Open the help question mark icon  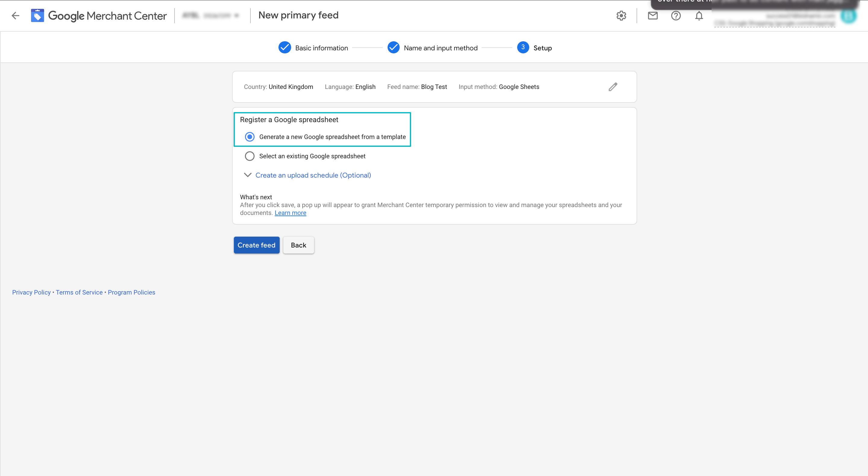[x=676, y=15]
